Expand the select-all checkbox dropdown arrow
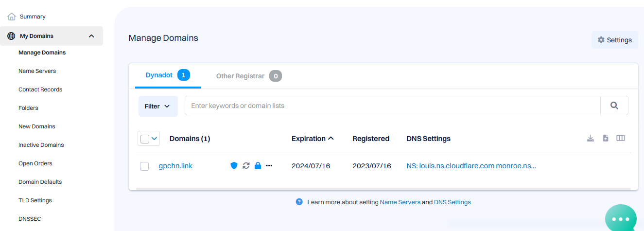Image resolution: width=644 pixels, height=231 pixels. [x=155, y=139]
